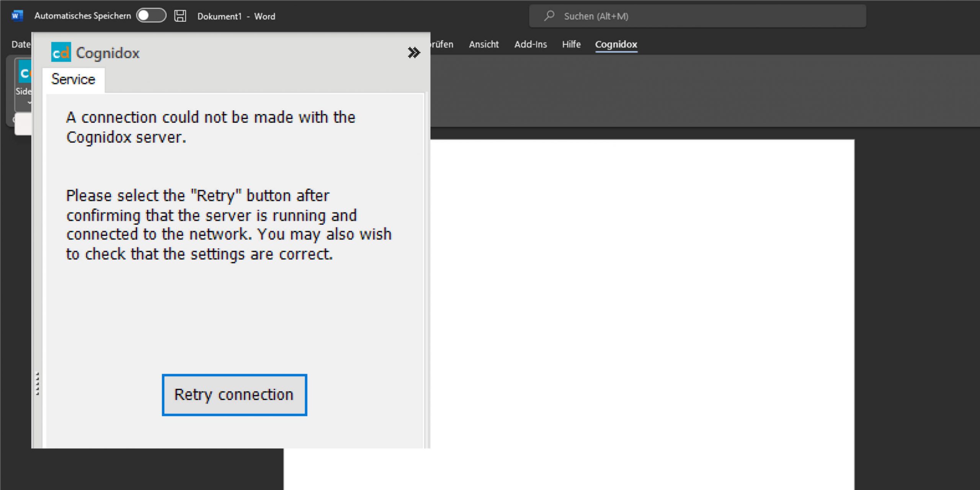Click the save disk icon
Image resolution: width=980 pixels, height=490 pixels.
180,16
